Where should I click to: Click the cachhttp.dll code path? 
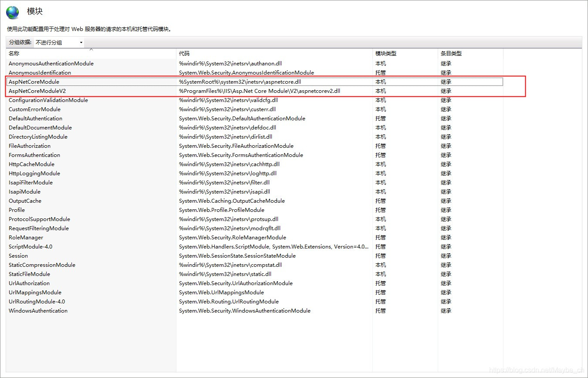pyautogui.click(x=229, y=164)
